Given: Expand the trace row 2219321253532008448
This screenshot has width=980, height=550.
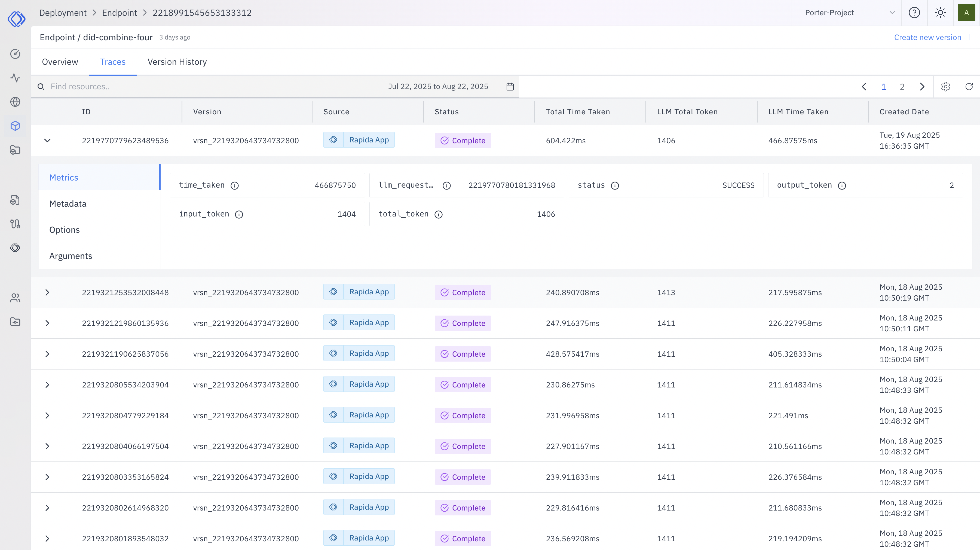Looking at the screenshot, I should pyautogui.click(x=47, y=292).
